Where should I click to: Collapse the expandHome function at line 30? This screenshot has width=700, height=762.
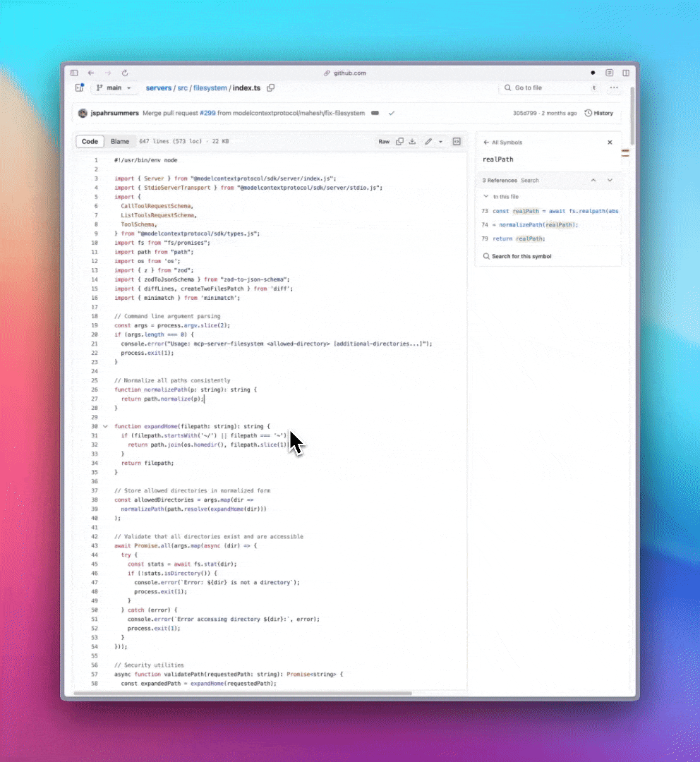pyautogui.click(x=105, y=426)
